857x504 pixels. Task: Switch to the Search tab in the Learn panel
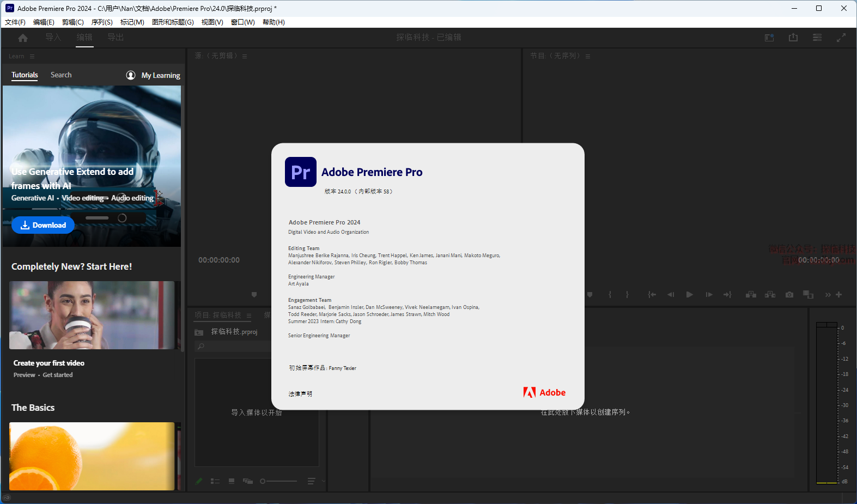click(61, 75)
